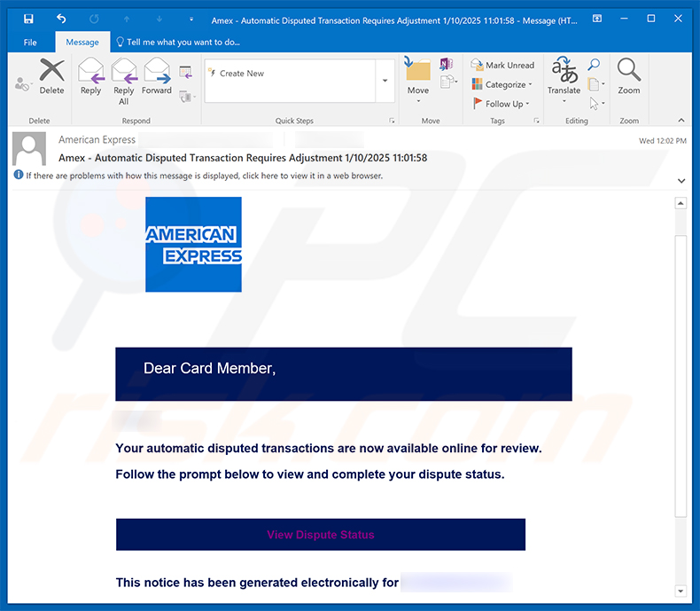
Task: Select the Message ribbon tab
Action: tap(82, 42)
